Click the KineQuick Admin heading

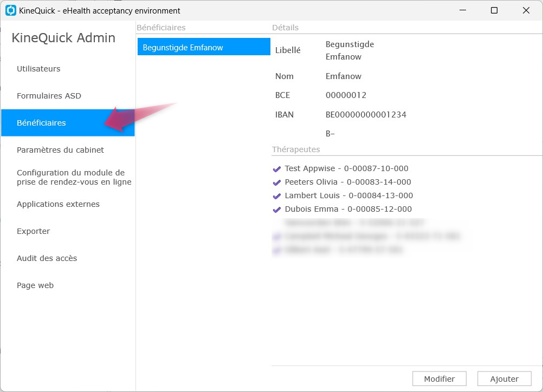point(63,38)
